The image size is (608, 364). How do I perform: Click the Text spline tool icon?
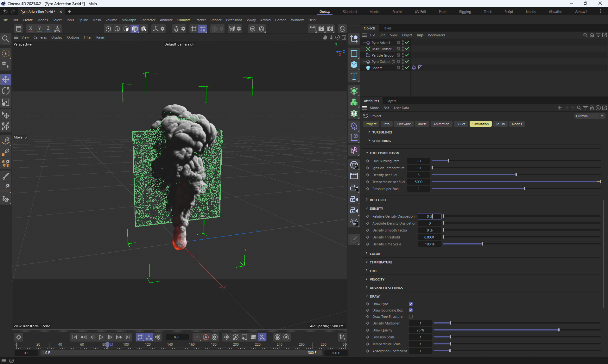click(354, 76)
